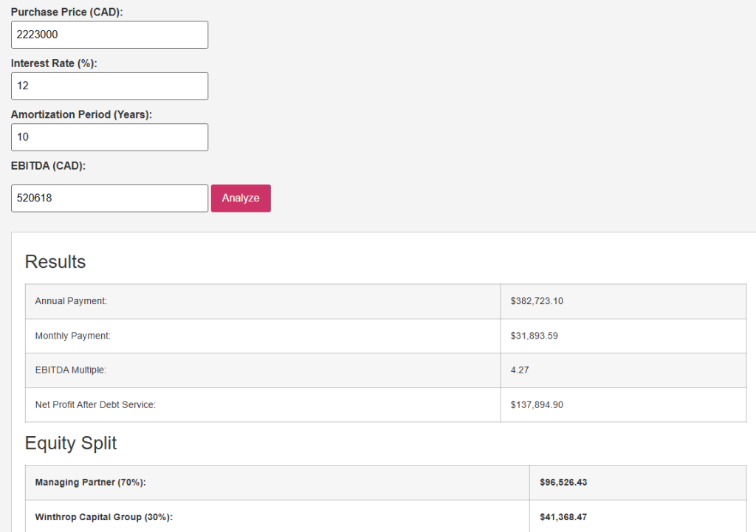The height and width of the screenshot is (532, 756).
Task: Select the Managing Partner amount $96,526.43
Action: (563, 483)
